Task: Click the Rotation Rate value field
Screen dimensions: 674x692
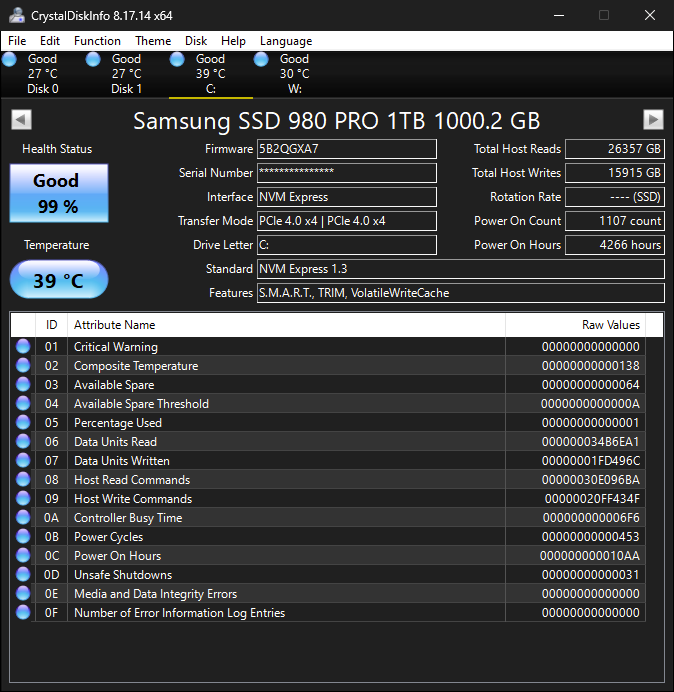Action: (615, 197)
